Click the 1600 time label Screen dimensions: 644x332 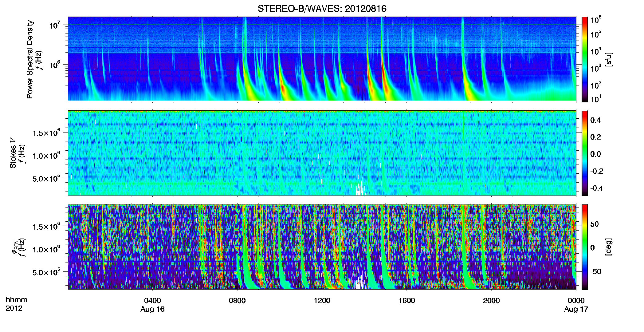[x=406, y=300]
